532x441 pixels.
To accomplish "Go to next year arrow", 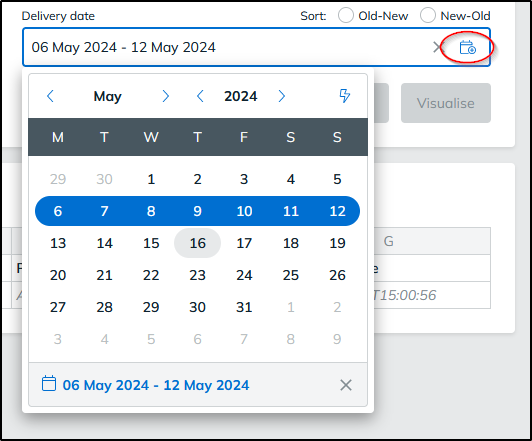I will (x=282, y=96).
